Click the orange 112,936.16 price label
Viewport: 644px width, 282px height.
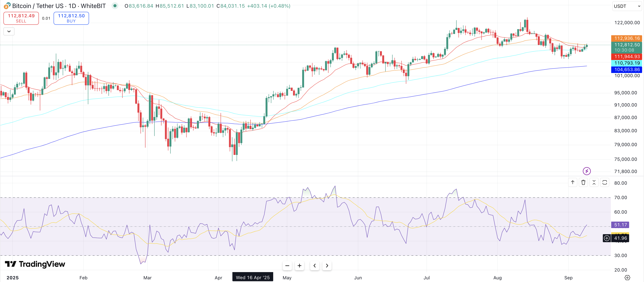click(x=626, y=38)
